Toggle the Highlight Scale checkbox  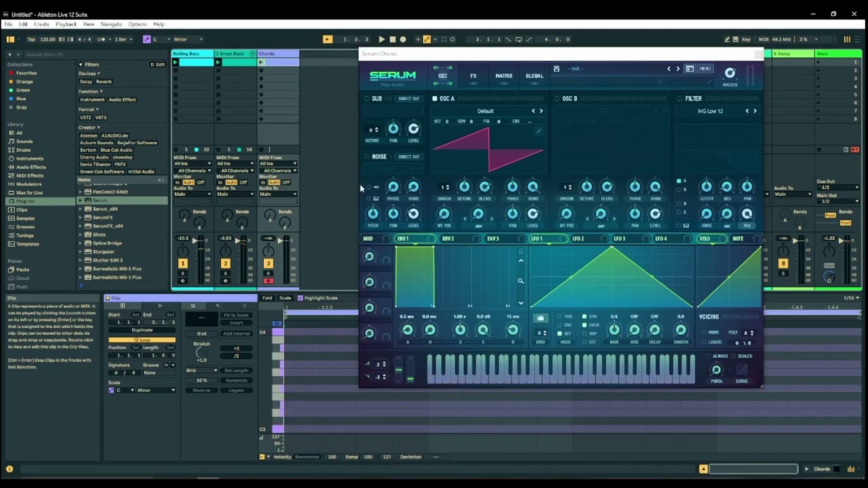[x=300, y=298]
